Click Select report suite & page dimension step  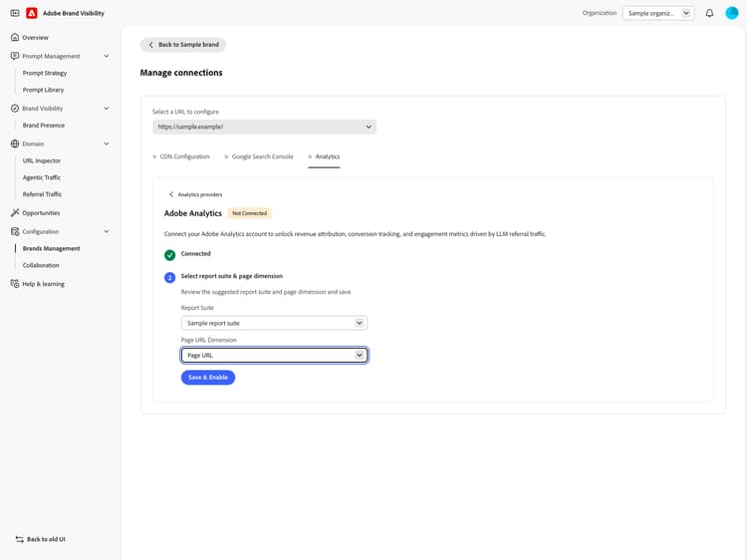(x=231, y=276)
